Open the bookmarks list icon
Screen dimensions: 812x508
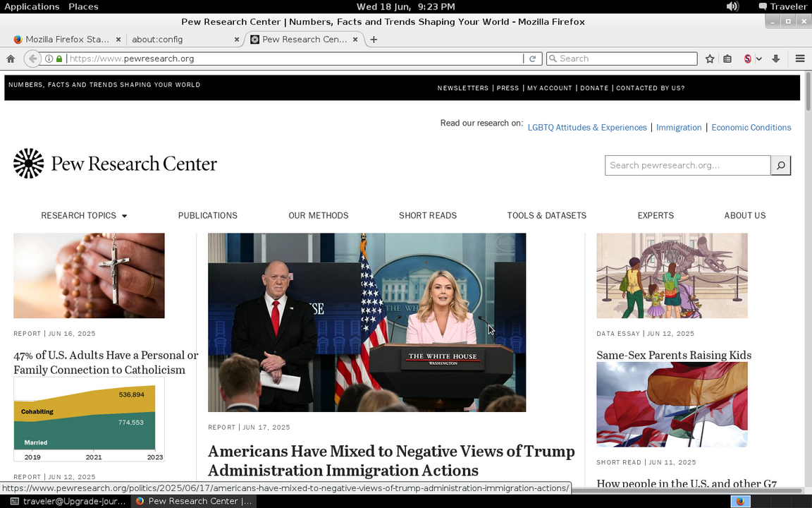[x=727, y=59]
